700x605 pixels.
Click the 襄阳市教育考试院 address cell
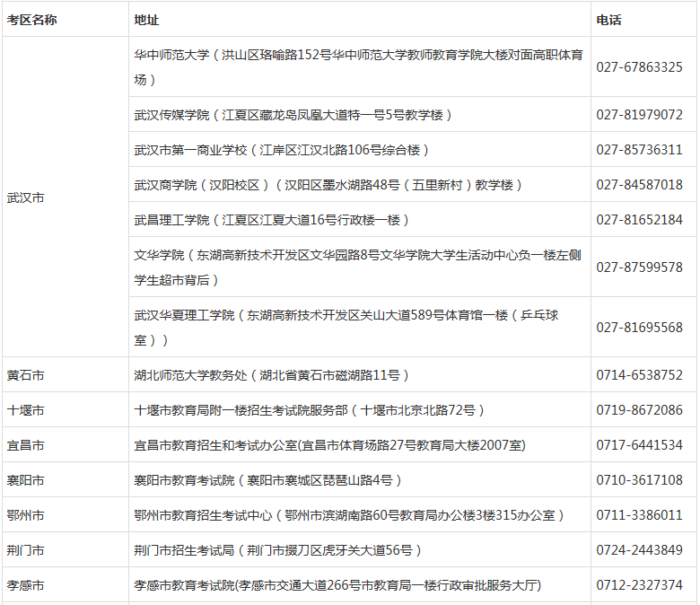click(x=359, y=479)
